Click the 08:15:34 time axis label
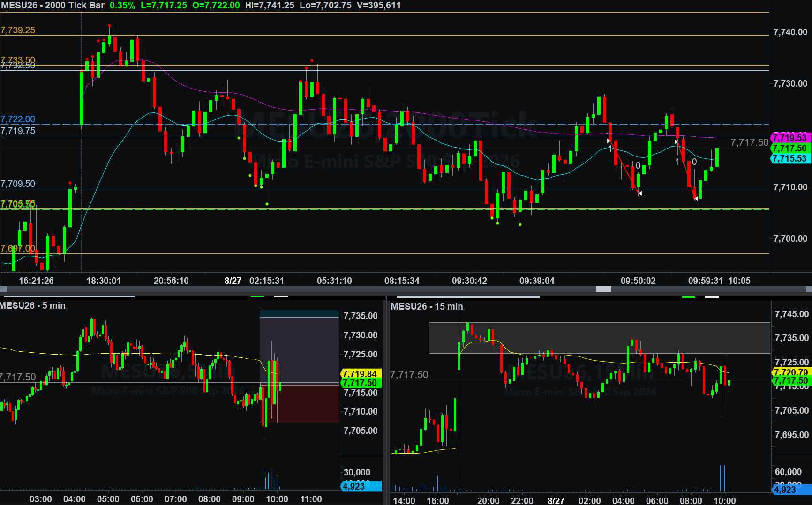Screen dimensions: 812x505 402,281
